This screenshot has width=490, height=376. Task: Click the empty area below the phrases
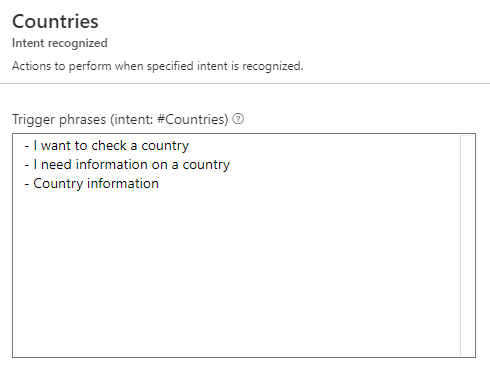236,273
